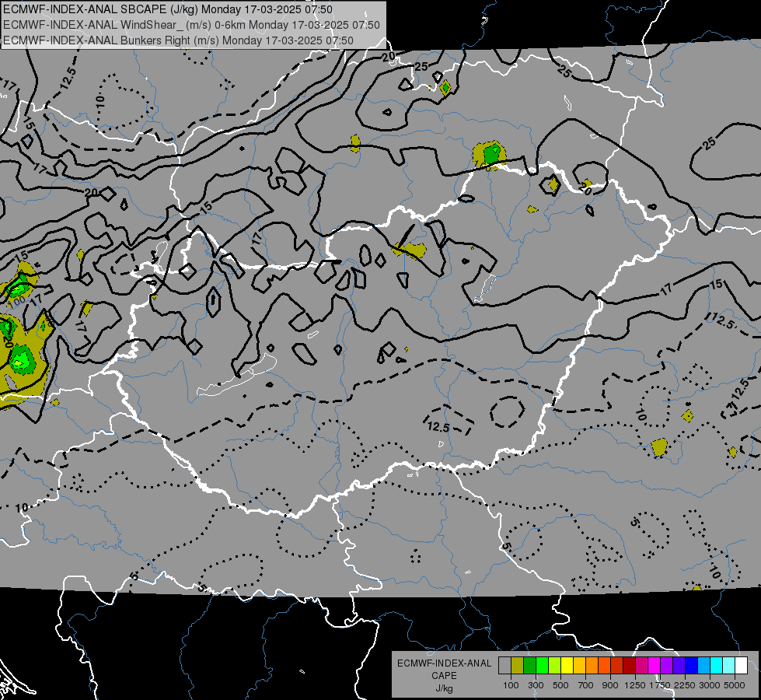The height and width of the screenshot is (700, 761).
Task: Click the 500 legend value
Action: pos(560,685)
